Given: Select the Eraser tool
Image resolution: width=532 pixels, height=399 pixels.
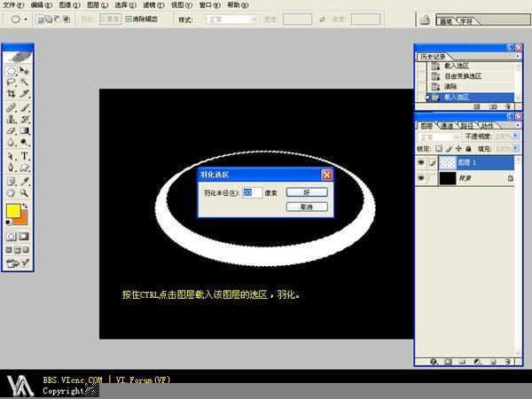Looking at the screenshot, I should click(x=12, y=130).
